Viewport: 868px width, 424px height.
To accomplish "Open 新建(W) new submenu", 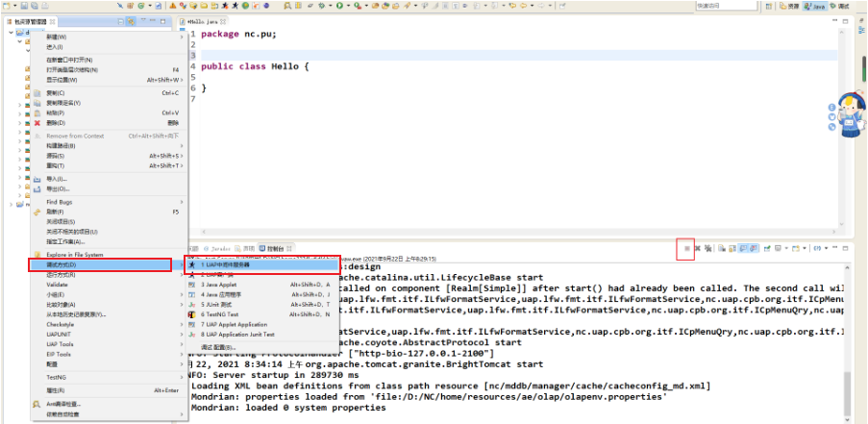I will [x=108, y=37].
